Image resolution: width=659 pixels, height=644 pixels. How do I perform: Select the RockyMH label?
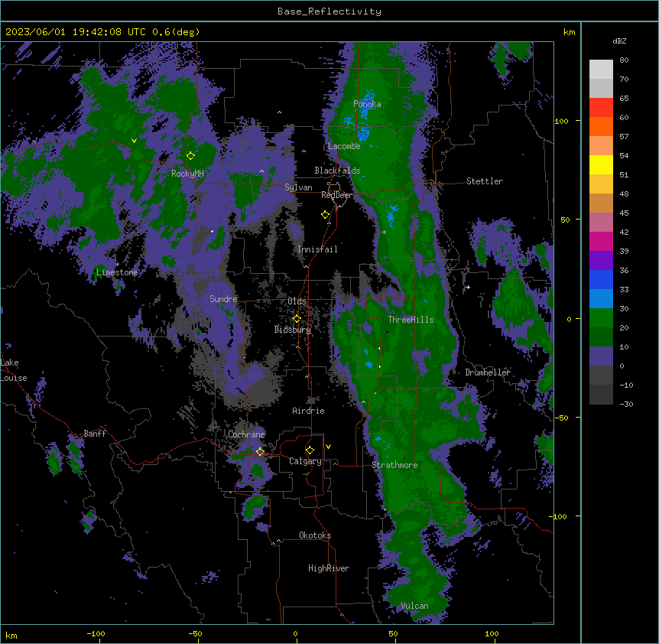(187, 174)
